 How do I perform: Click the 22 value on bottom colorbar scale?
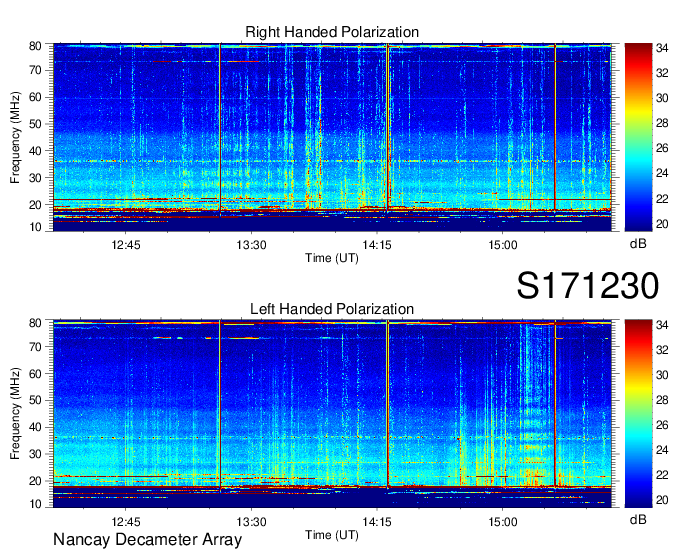click(x=662, y=475)
